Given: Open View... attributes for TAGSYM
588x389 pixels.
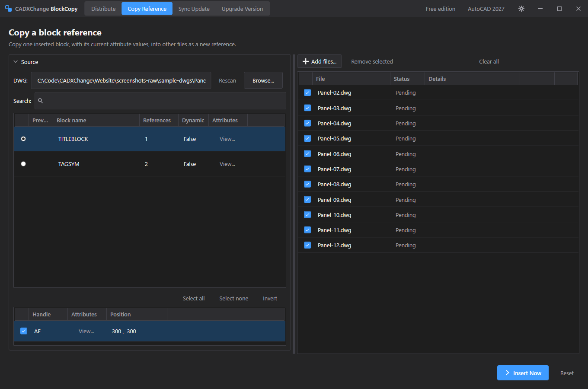Looking at the screenshot, I should 227,164.
